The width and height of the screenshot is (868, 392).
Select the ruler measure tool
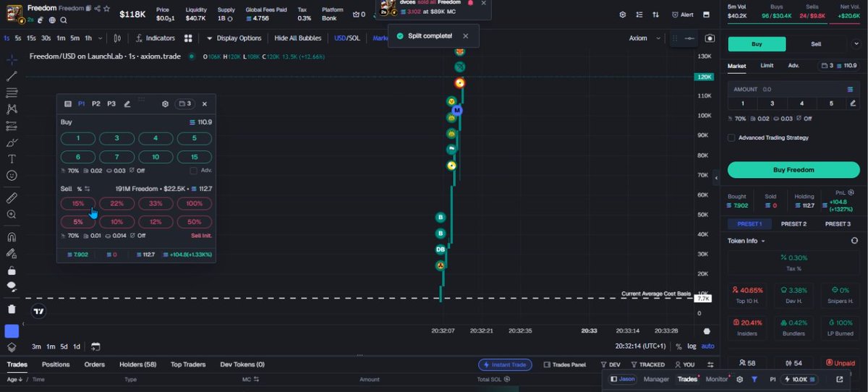click(x=12, y=197)
